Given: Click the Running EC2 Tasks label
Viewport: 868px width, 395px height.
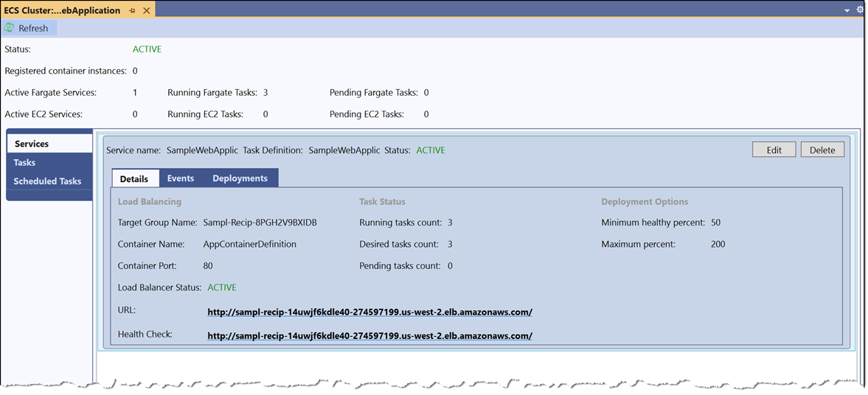Looking at the screenshot, I should 205,114.
